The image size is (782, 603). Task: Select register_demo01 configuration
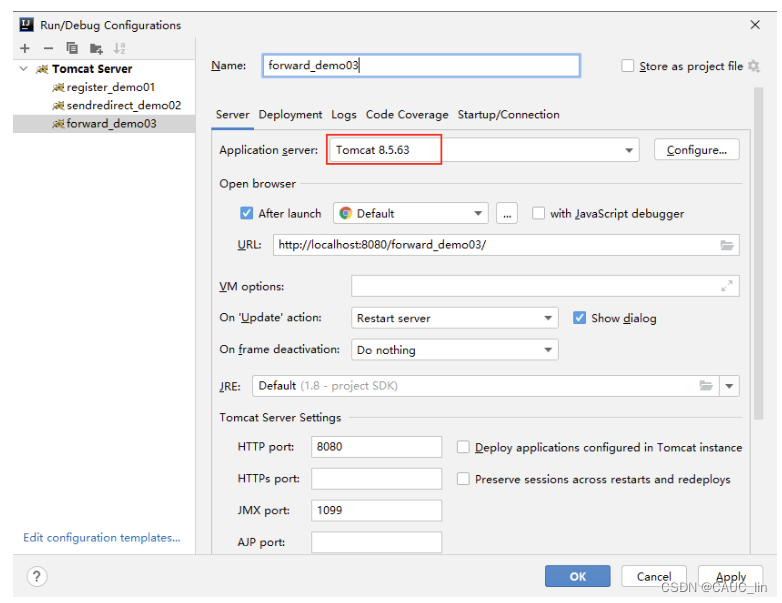click(104, 87)
